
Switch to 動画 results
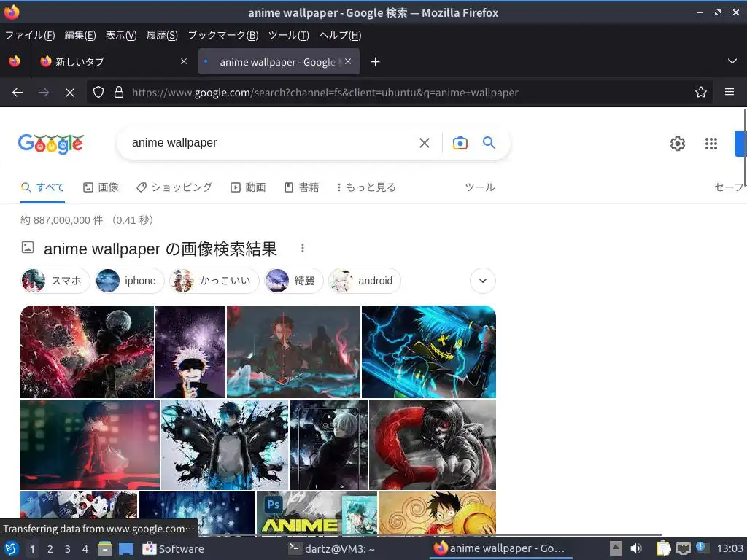(x=248, y=187)
